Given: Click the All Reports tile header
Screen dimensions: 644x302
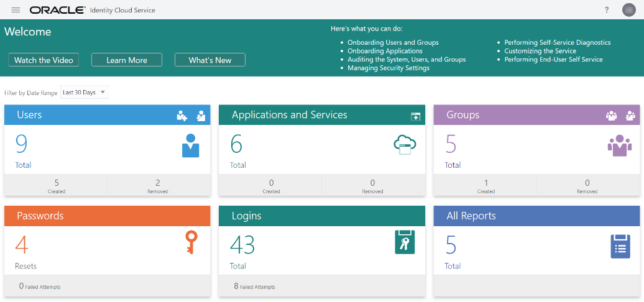Looking at the screenshot, I should [x=536, y=216].
